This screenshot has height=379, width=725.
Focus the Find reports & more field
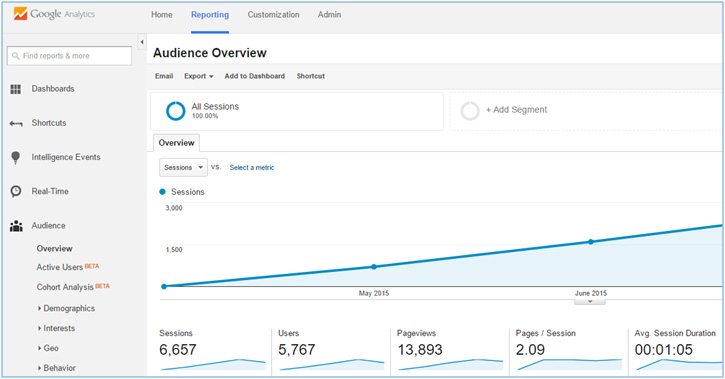(69, 56)
